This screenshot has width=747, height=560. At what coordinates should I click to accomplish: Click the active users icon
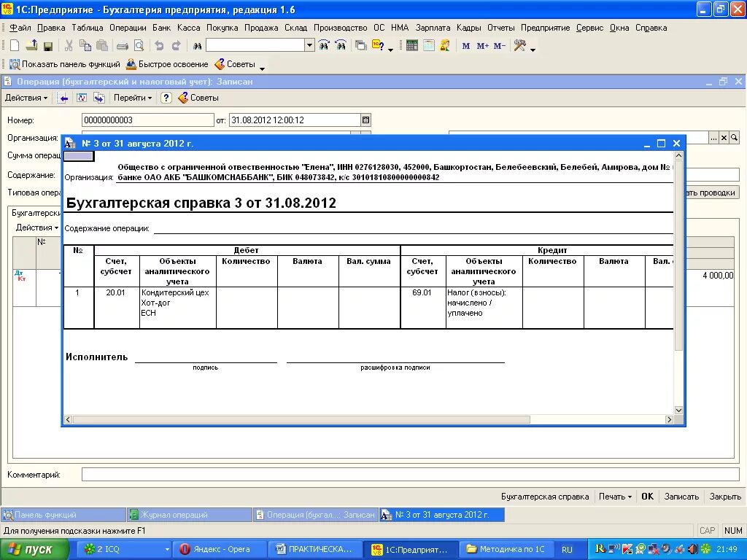pos(445,46)
